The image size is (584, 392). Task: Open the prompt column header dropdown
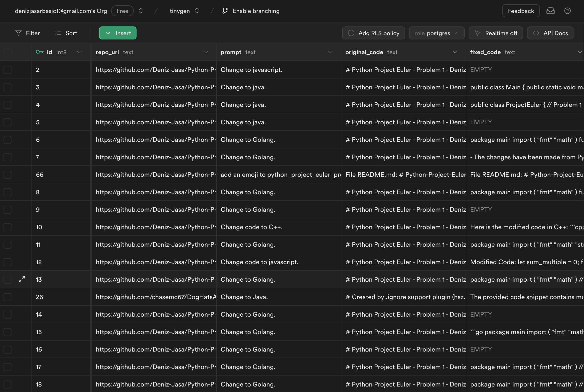tap(330, 52)
